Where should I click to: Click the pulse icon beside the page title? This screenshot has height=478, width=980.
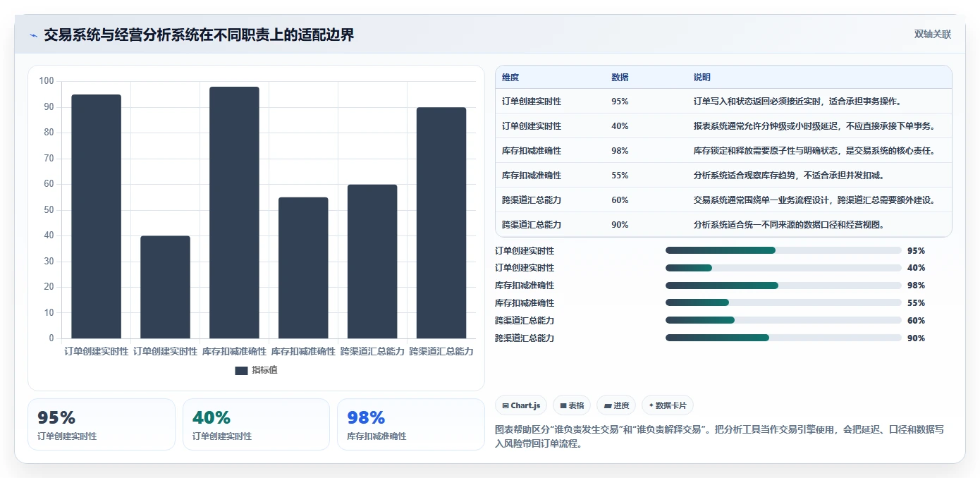click(x=33, y=35)
